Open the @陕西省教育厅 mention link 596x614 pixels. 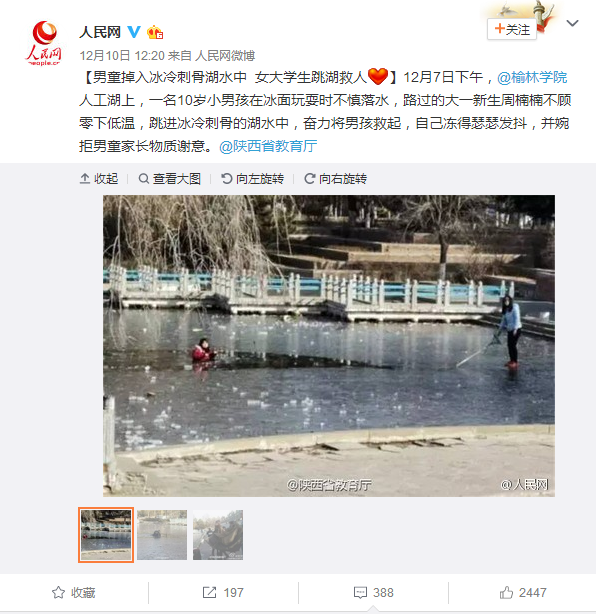[268, 146]
